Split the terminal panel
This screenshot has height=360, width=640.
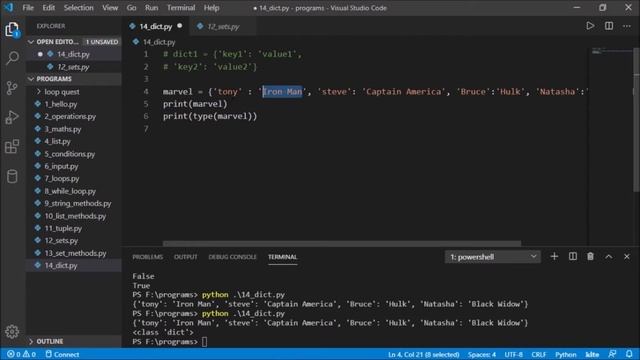click(573, 257)
